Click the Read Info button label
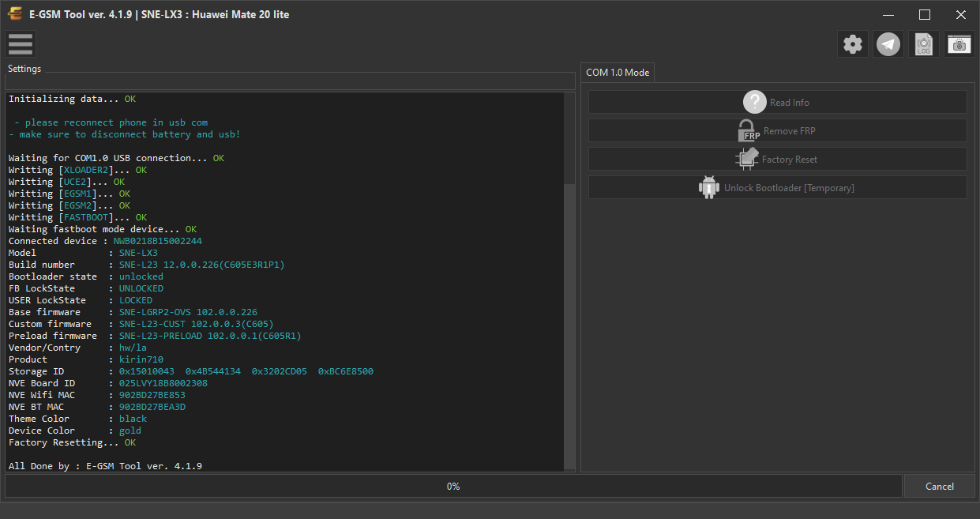 pyautogui.click(x=790, y=103)
